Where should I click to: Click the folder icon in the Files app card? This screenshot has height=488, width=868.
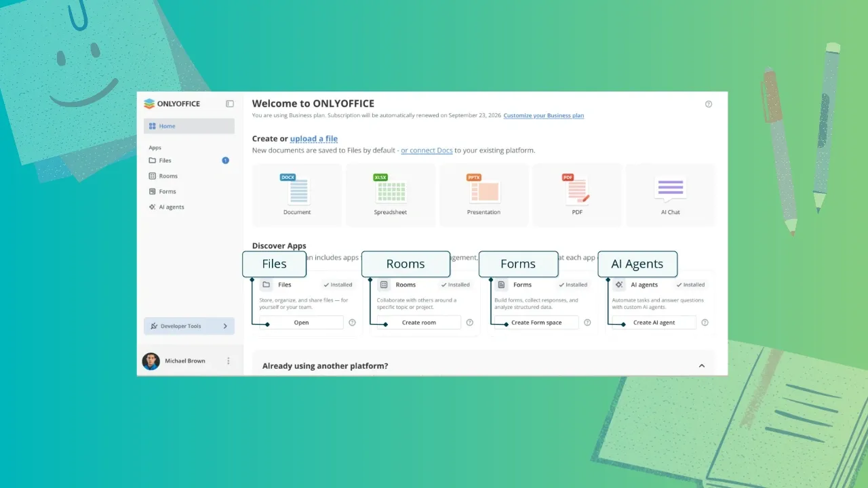pos(267,285)
